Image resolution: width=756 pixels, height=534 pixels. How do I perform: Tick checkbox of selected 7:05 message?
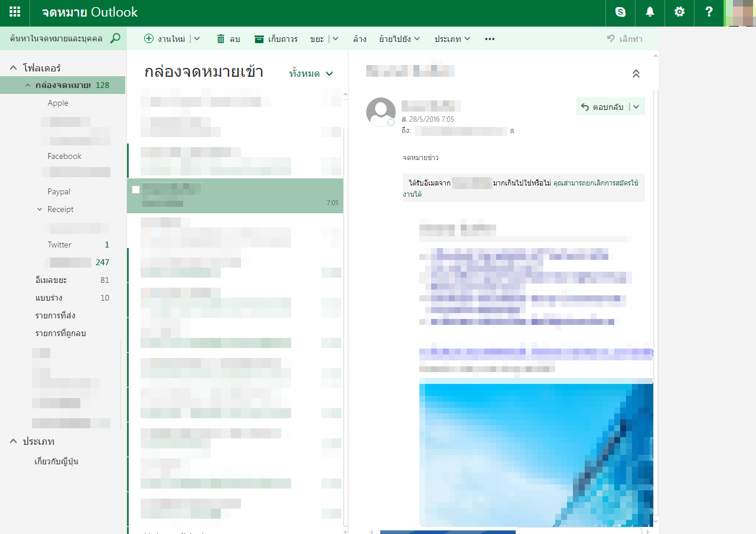136,190
